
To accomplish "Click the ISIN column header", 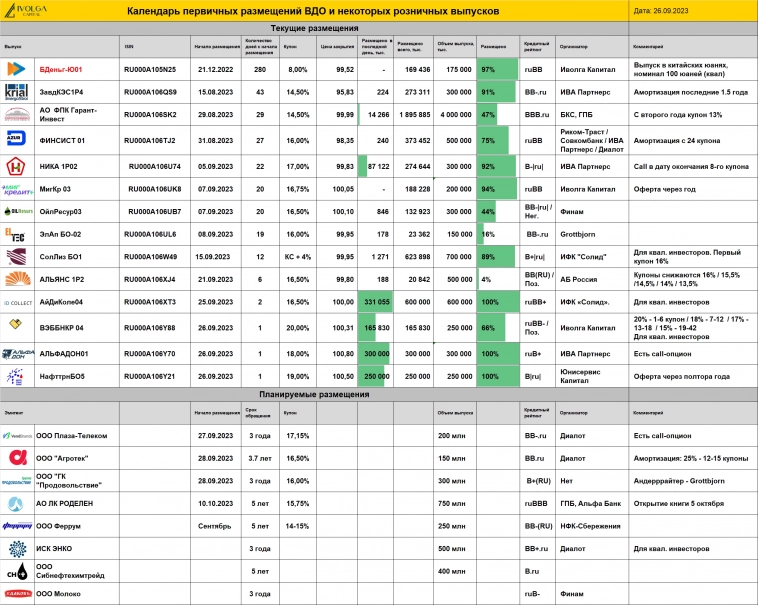I will tap(129, 47).
